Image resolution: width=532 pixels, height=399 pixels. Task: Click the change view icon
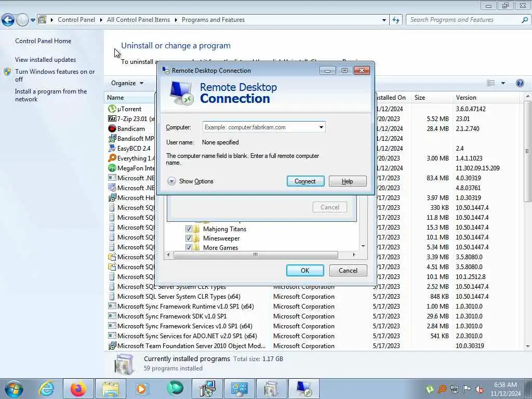tap(490, 83)
